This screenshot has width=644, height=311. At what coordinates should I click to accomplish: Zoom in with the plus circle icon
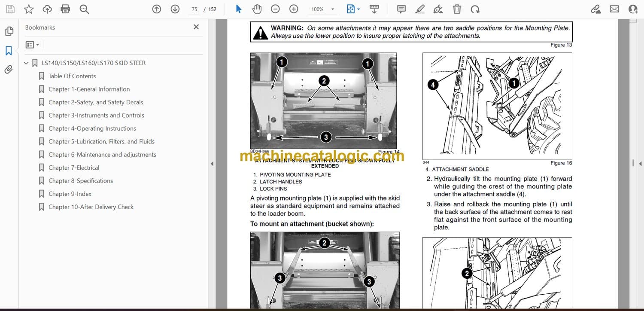[x=294, y=9]
